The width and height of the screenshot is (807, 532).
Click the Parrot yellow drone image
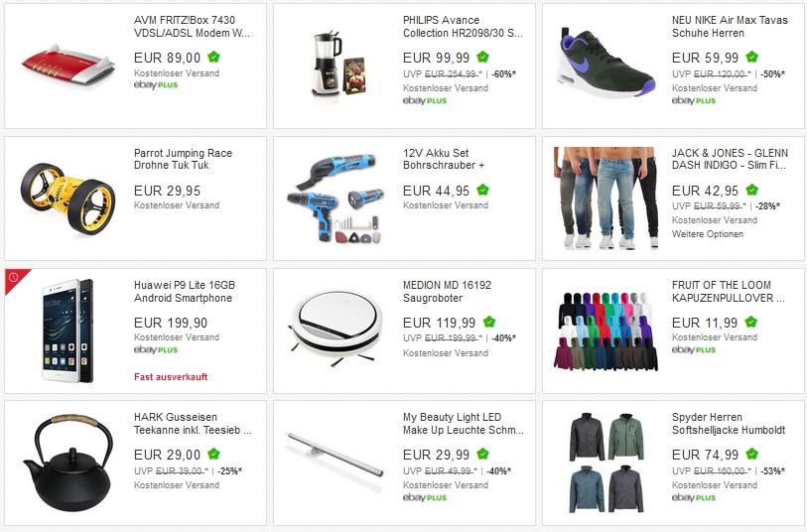[67, 198]
